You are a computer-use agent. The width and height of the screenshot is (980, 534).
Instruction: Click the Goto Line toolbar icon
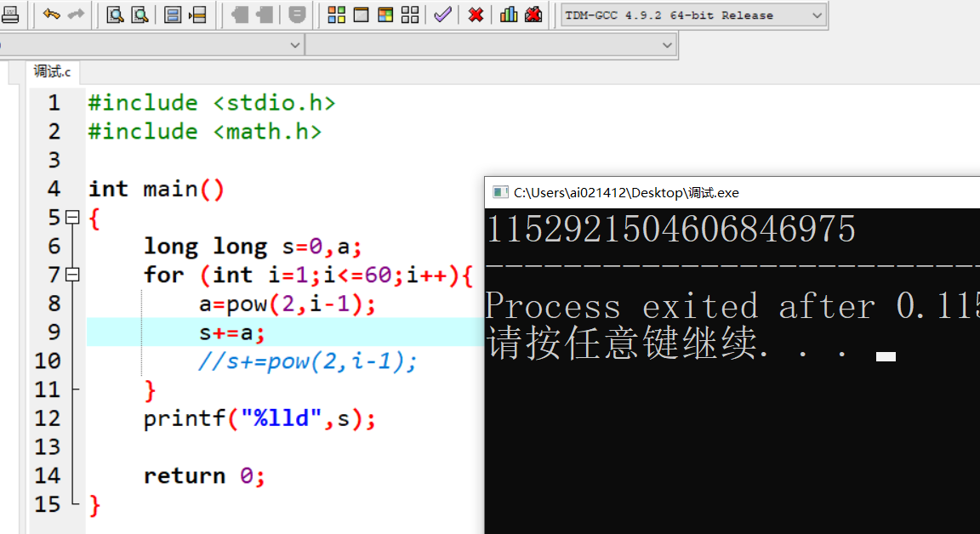[x=197, y=14]
